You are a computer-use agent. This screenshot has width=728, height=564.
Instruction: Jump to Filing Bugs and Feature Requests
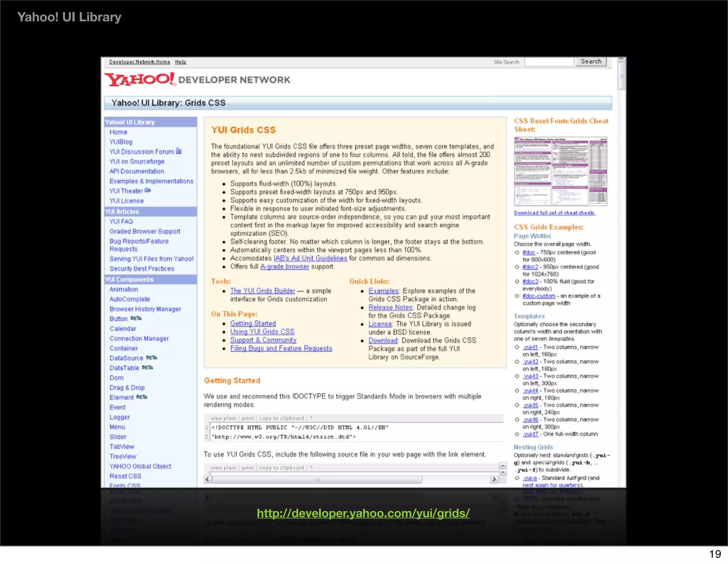pyautogui.click(x=281, y=348)
